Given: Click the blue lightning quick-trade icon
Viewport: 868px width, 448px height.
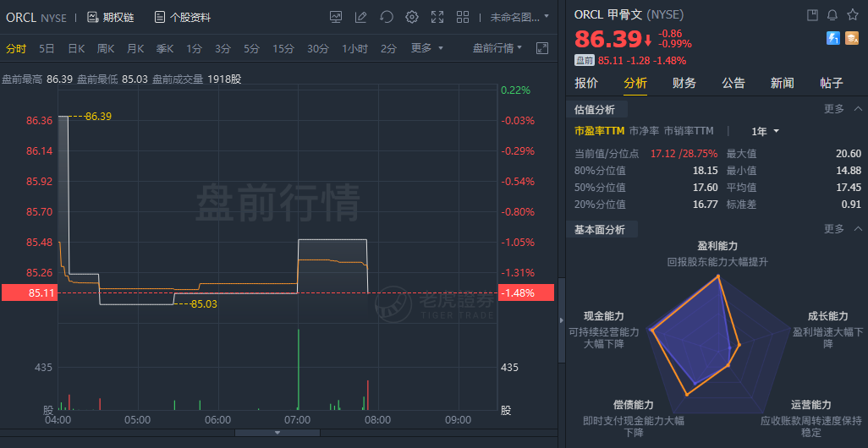Looking at the screenshot, I should (x=833, y=38).
